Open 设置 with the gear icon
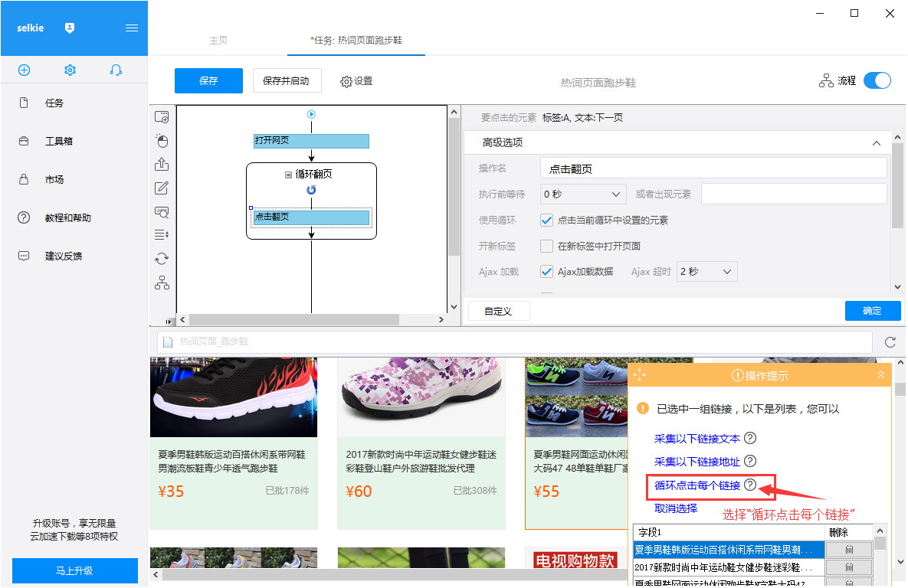This screenshot has height=588, width=908. click(x=356, y=81)
